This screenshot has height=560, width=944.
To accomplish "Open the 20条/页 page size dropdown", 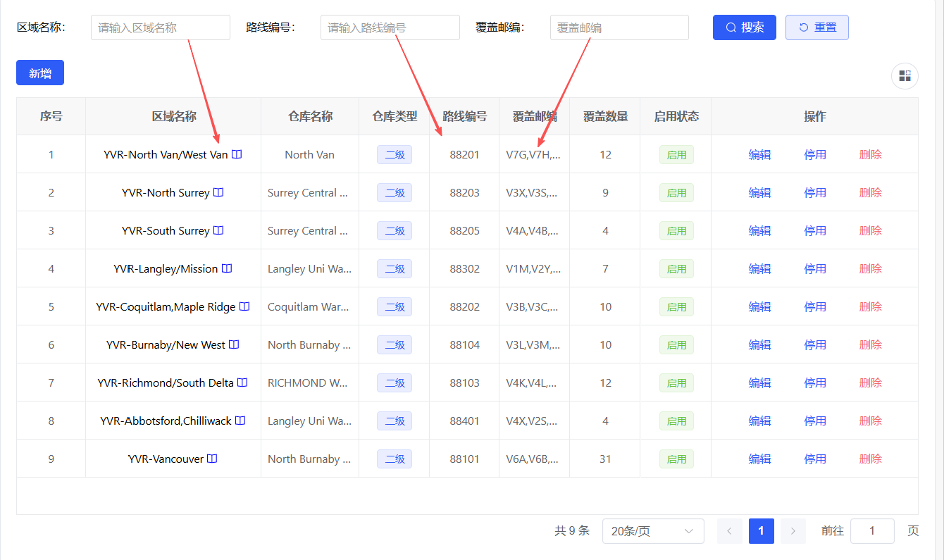I will click(x=653, y=531).
